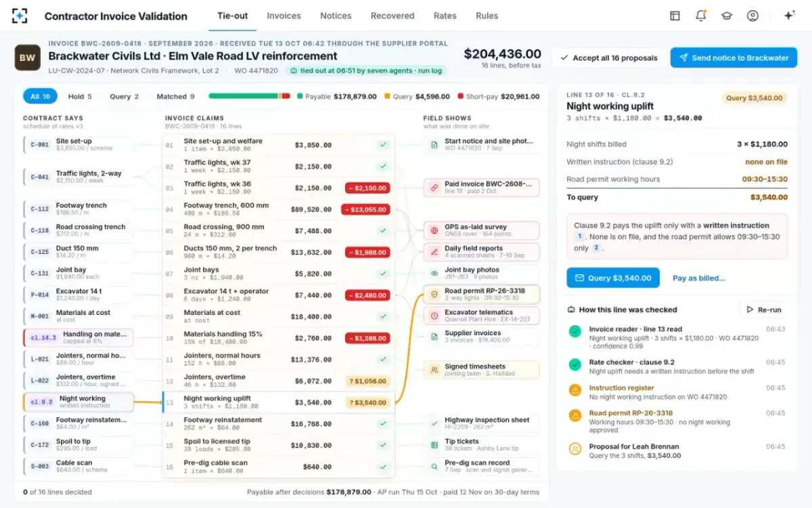Image resolution: width=812 pixels, height=508 pixels.
Task: Click the Road permit RP-26-3318 link
Action: click(631, 413)
